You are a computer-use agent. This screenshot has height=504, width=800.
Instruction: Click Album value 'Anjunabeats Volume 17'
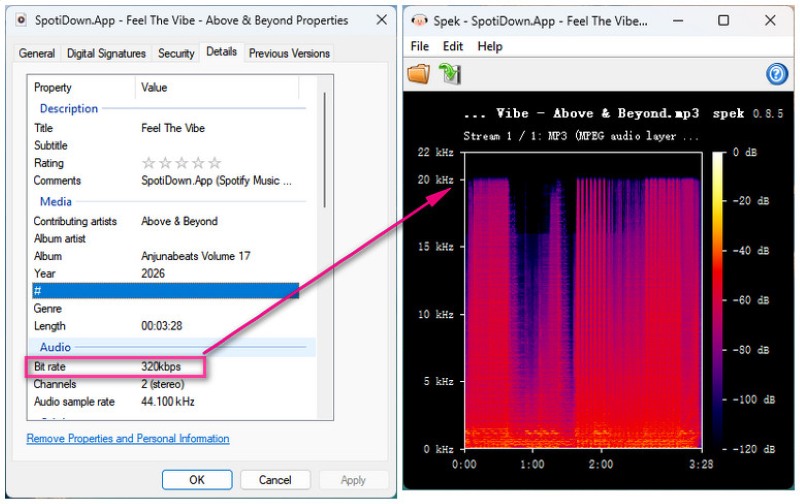(x=195, y=256)
